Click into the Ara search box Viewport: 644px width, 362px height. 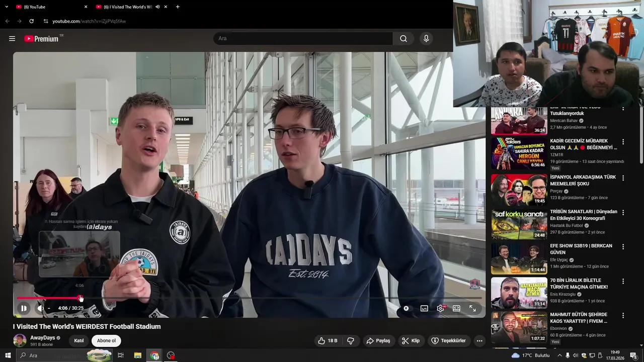(x=303, y=39)
